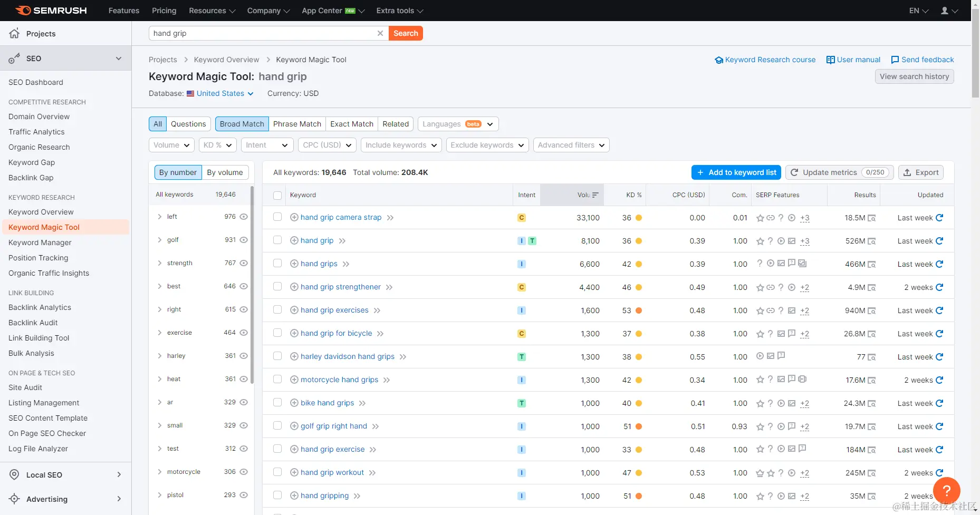980x515 pixels.
Task: Click the Update metrics button
Action: 840,172
